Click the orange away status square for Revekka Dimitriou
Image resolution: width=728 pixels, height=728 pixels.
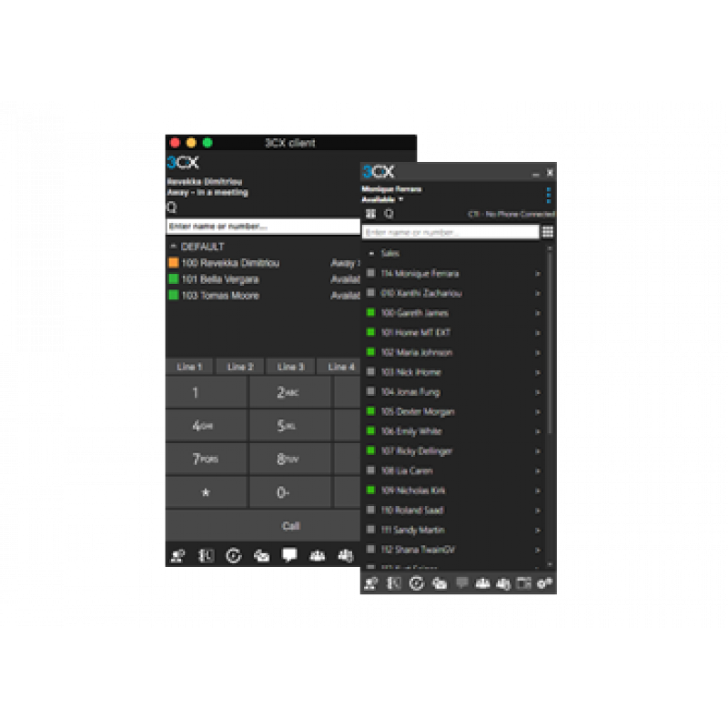coord(174,263)
